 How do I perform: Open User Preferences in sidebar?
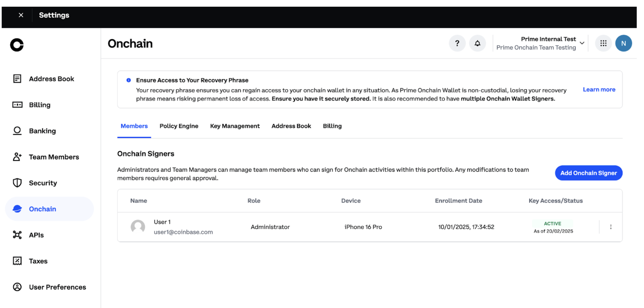[x=57, y=287]
